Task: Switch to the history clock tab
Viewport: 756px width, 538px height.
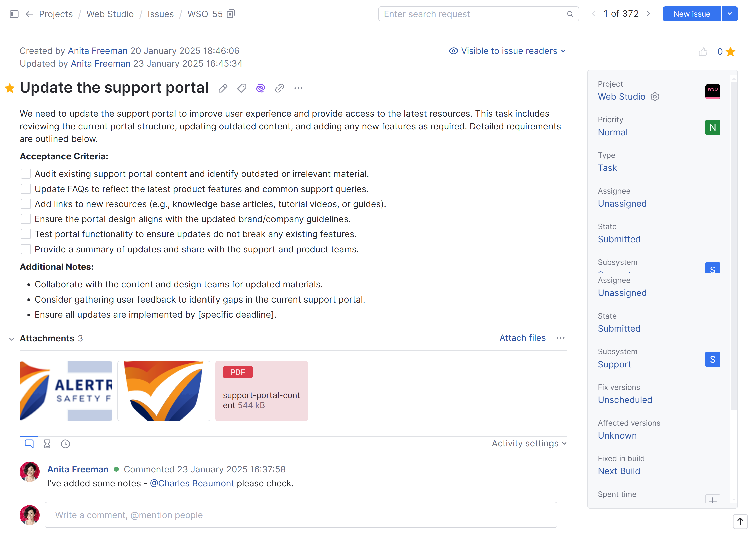Action: point(65,444)
